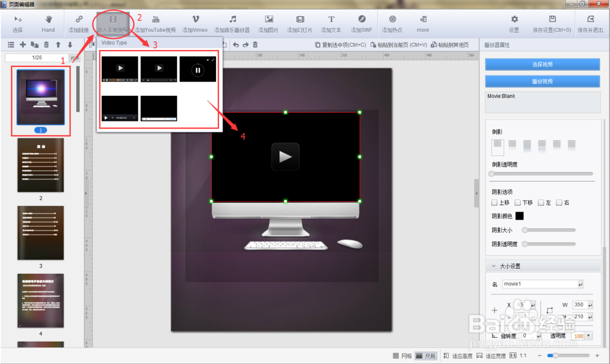
Task: Fit to width (适应宽度)
Action: click(491, 356)
